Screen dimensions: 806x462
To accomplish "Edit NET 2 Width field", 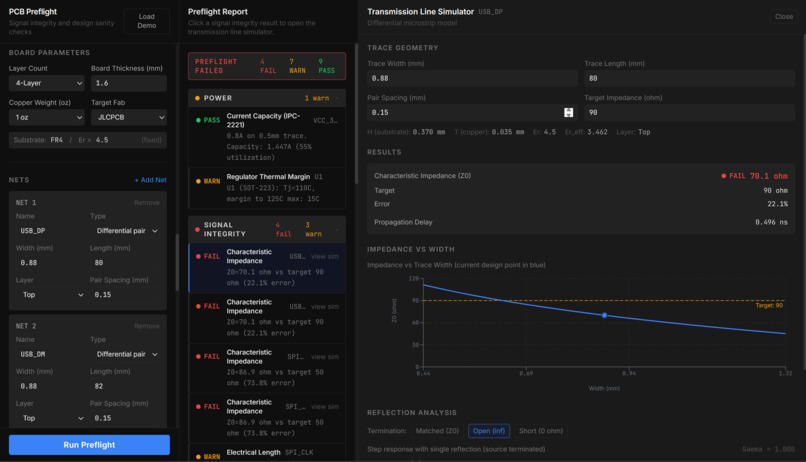I will (x=50, y=386).
